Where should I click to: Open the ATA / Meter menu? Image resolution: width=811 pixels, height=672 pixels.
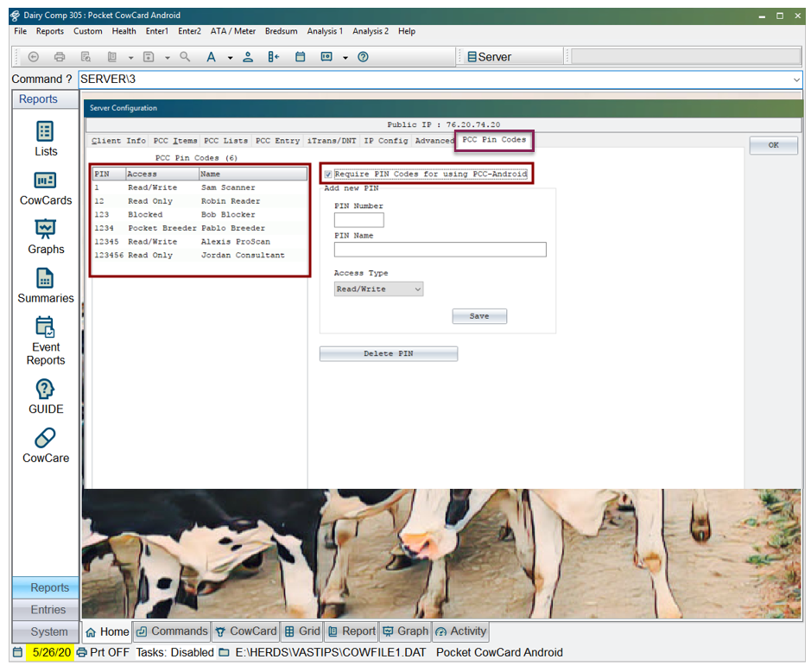click(232, 31)
